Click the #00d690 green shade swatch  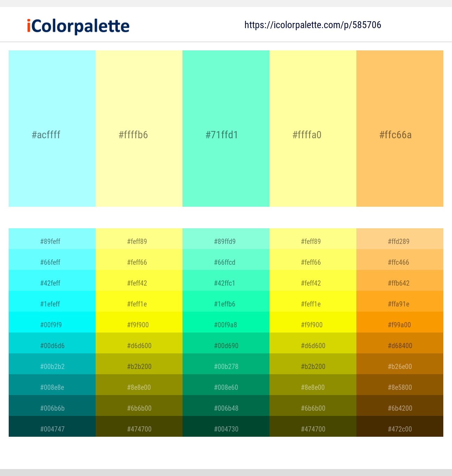226,345
